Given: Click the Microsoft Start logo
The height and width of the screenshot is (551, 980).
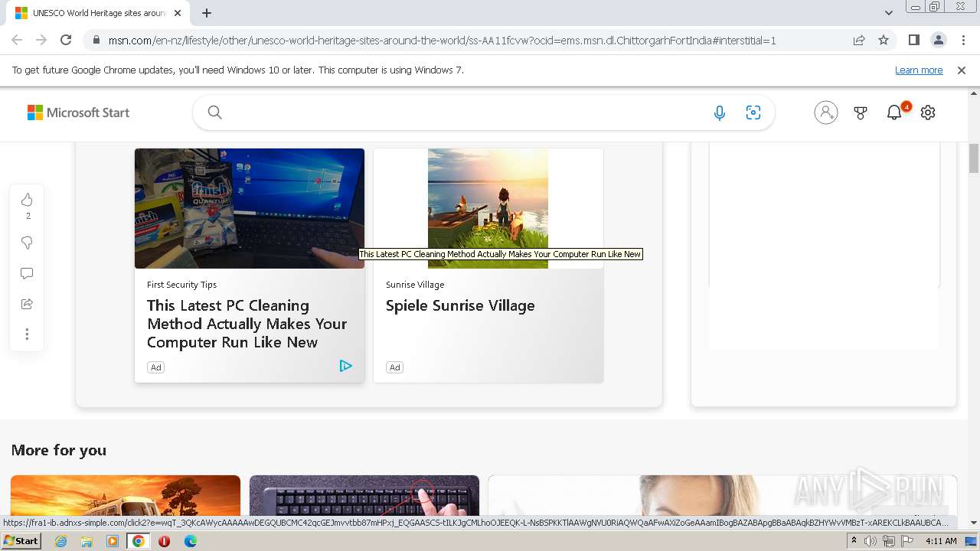Looking at the screenshot, I should (78, 112).
